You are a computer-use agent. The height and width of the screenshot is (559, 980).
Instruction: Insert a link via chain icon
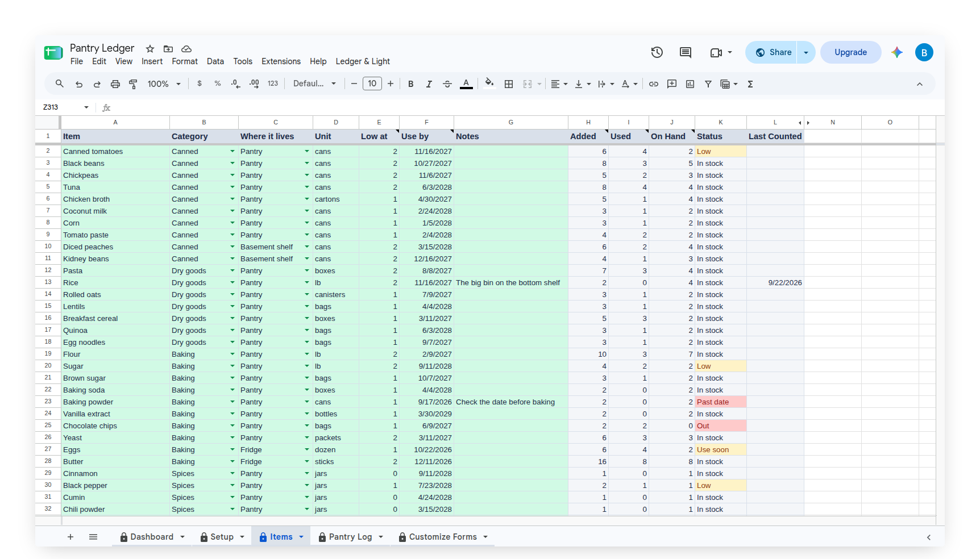tap(654, 84)
